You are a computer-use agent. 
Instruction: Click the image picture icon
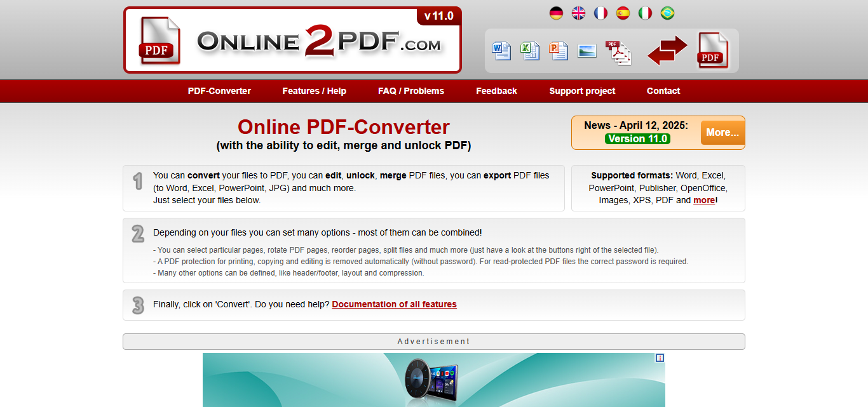click(587, 50)
